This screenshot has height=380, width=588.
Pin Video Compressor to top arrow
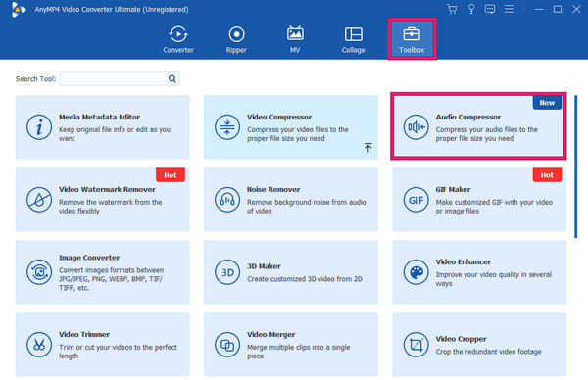tap(368, 147)
